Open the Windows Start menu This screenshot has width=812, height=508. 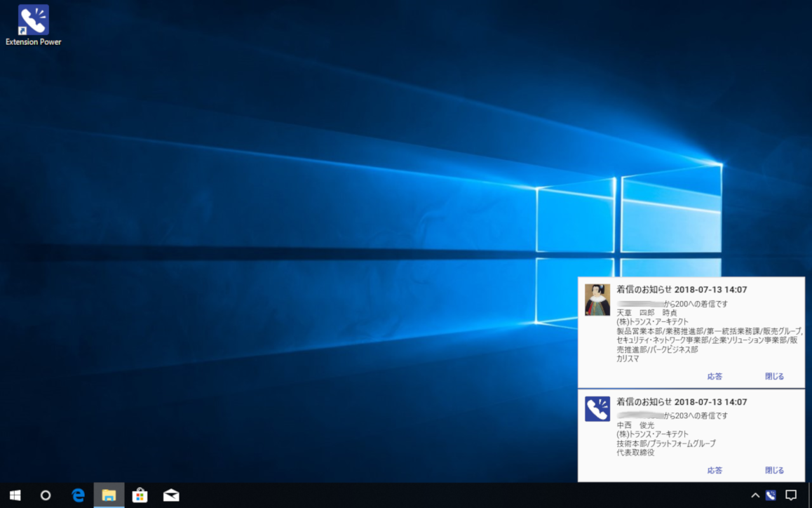tap(15, 495)
